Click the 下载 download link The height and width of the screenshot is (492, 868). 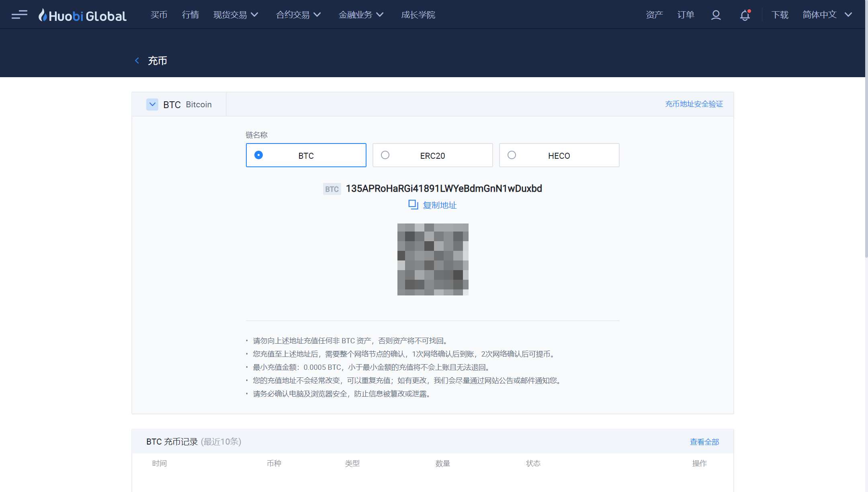780,15
